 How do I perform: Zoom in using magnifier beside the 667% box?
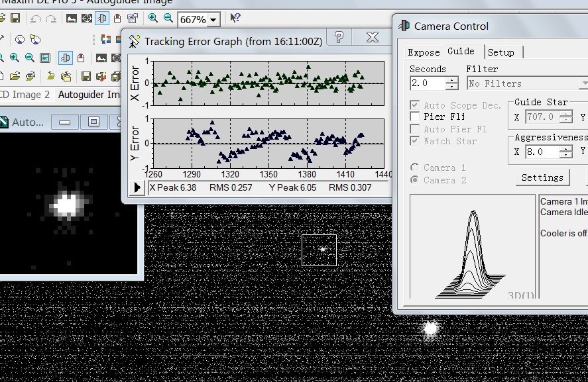click(153, 18)
